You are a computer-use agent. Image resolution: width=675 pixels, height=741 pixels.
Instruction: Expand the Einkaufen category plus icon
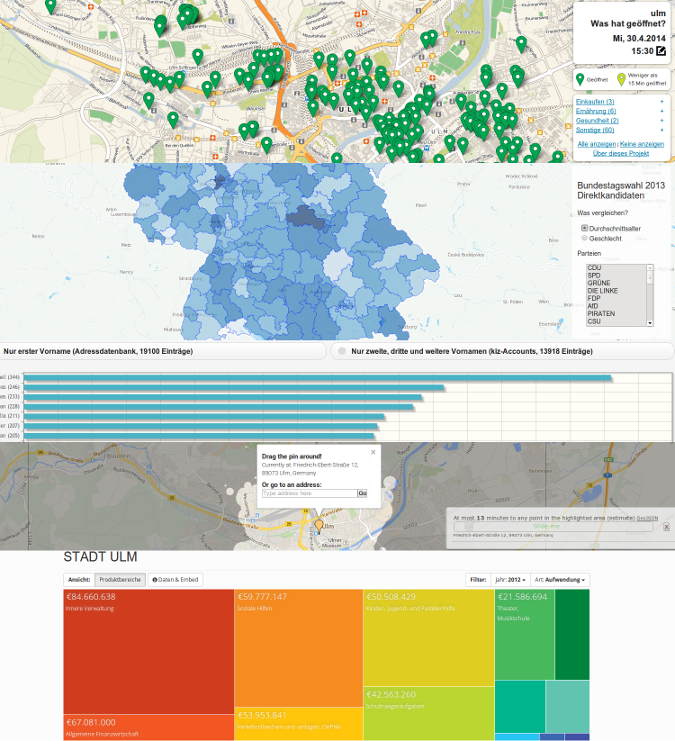pyautogui.click(x=661, y=102)
